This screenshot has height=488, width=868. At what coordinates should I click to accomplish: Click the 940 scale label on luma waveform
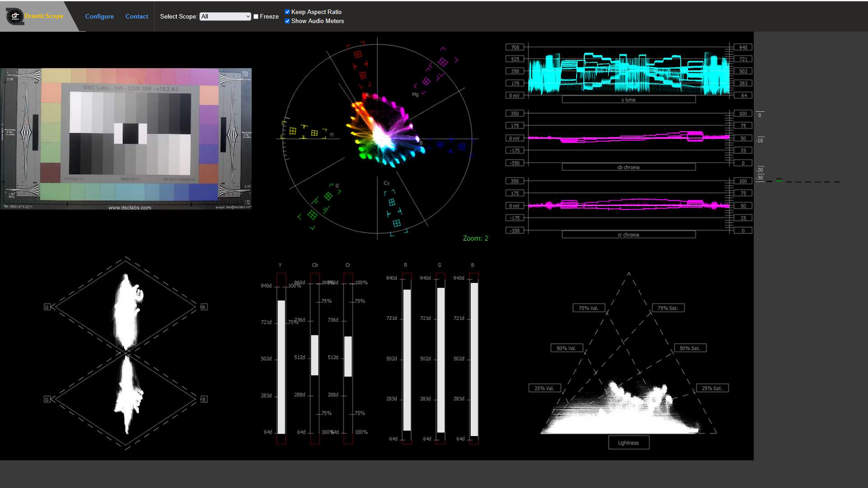tap(743, 47)
